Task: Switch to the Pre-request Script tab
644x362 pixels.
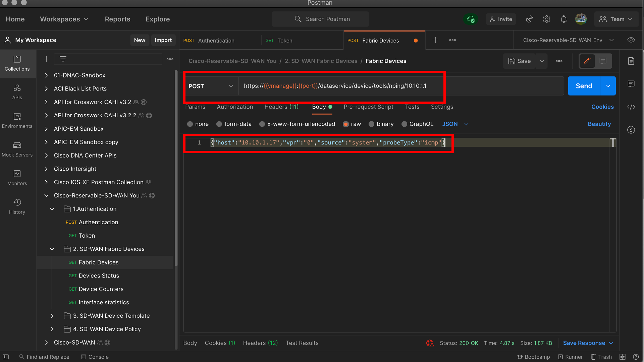Action: [x=368, y=107]
